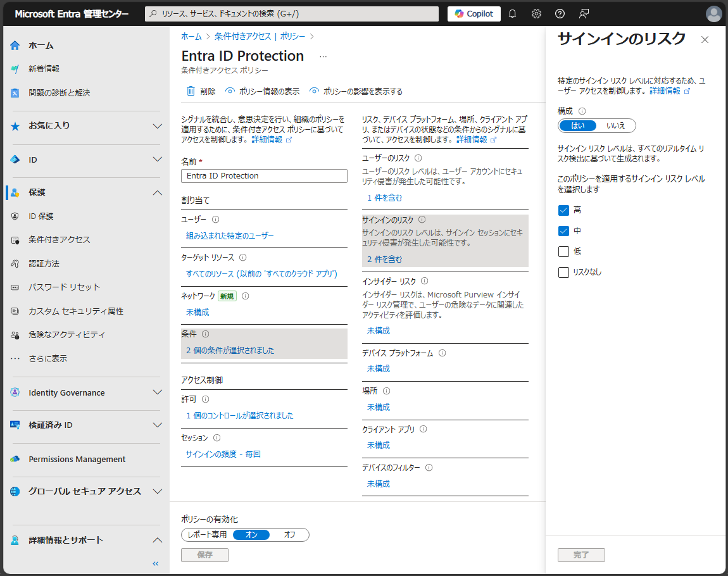Set policy state to オン
This screenshot has width=728, height=576.
(x=251, y=535)
